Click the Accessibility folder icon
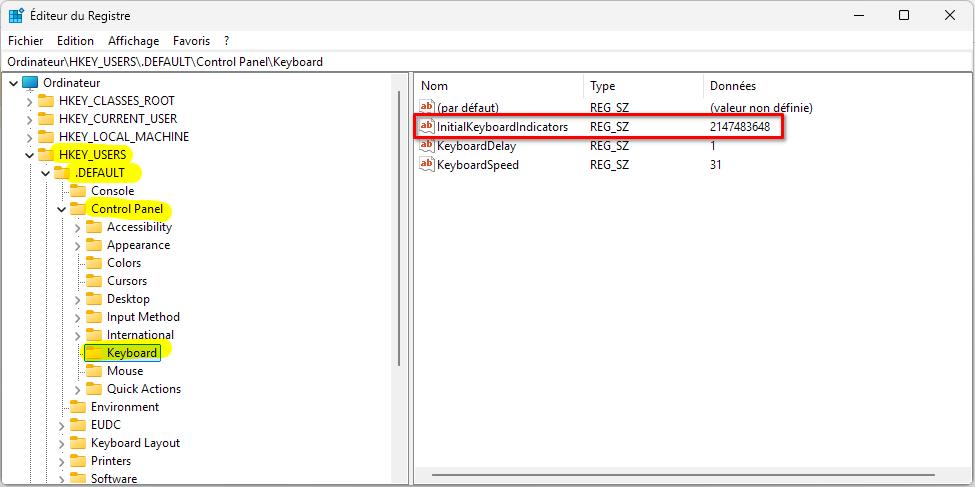This screenshot has height=487, width=975. [x=94, y=227]
